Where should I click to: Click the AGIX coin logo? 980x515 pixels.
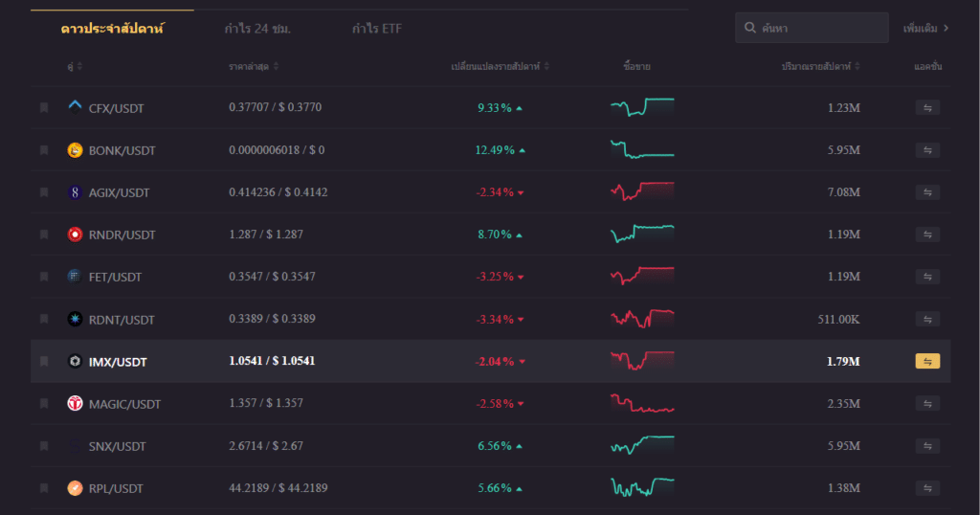tap(75, 192)
